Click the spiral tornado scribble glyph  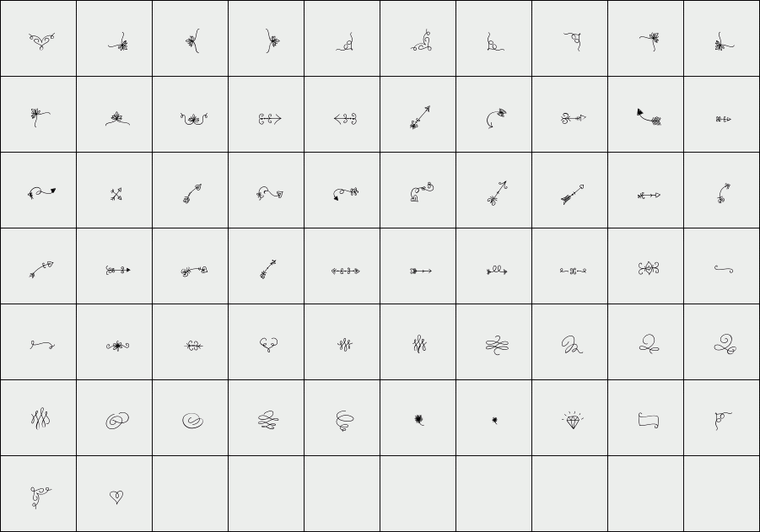point(344,421)
